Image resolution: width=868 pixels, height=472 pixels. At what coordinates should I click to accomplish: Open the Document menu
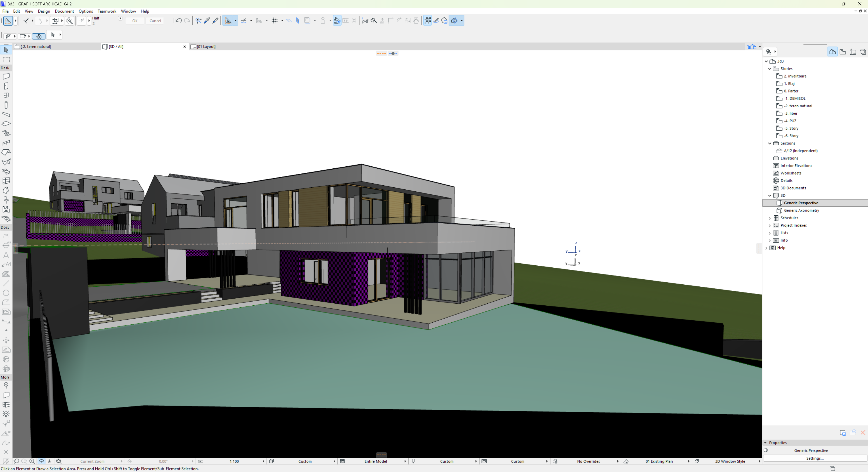tap(64, 11)
